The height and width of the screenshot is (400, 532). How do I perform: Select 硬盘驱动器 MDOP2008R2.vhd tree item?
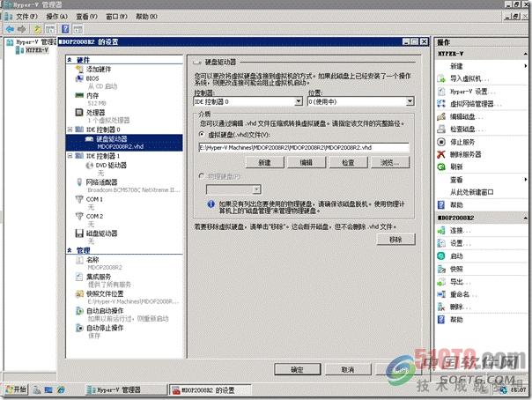(x=124, y=143)
